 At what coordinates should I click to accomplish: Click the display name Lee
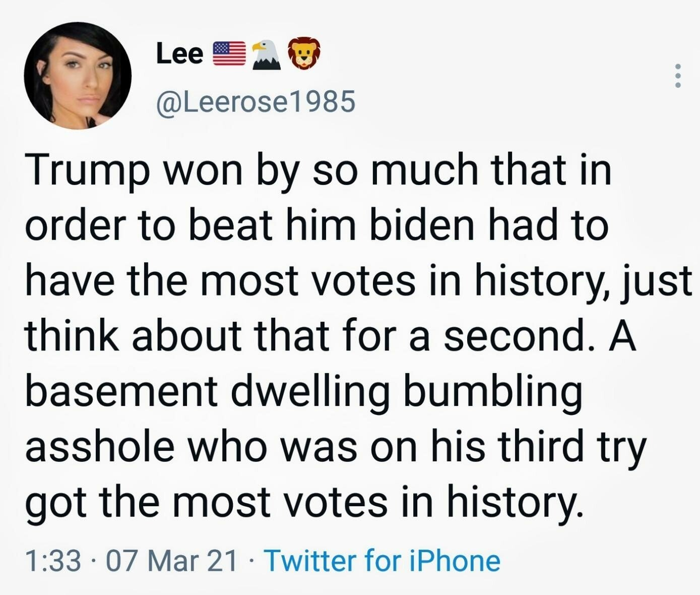[179, 53]
